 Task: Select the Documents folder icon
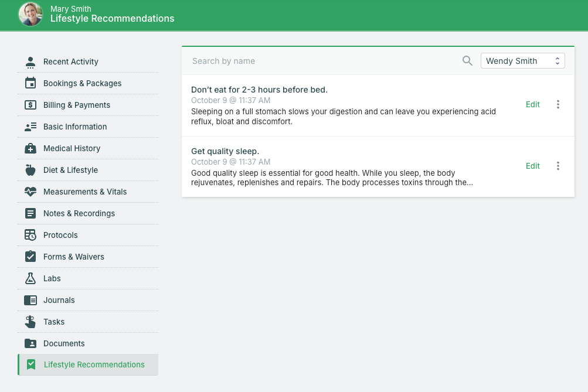pyautogui.click(x=30, y=343)
